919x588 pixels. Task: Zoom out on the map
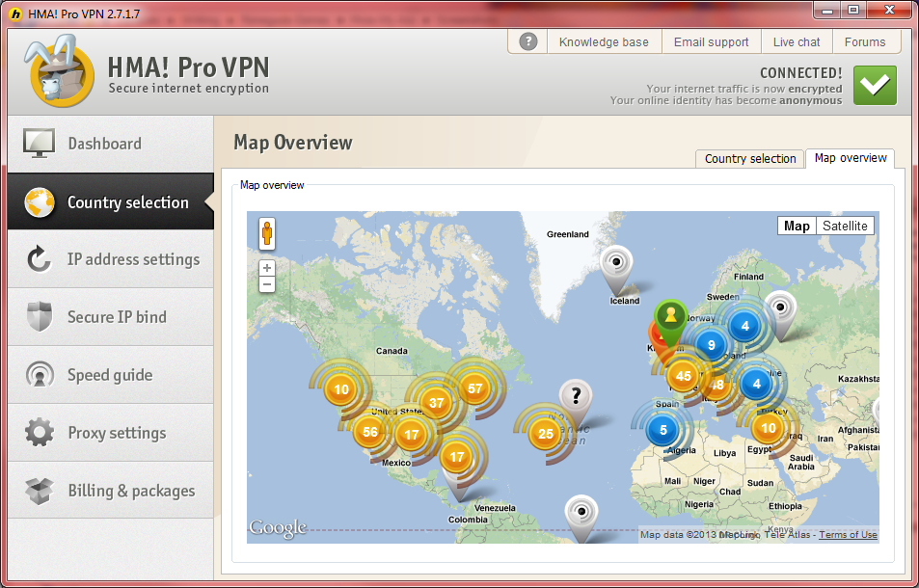click(267, 285)
